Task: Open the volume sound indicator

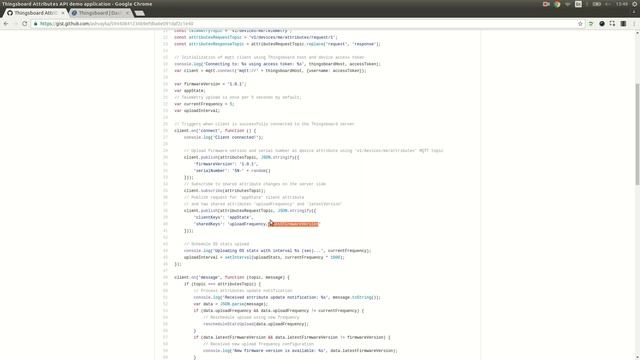Action: point(608,4)
